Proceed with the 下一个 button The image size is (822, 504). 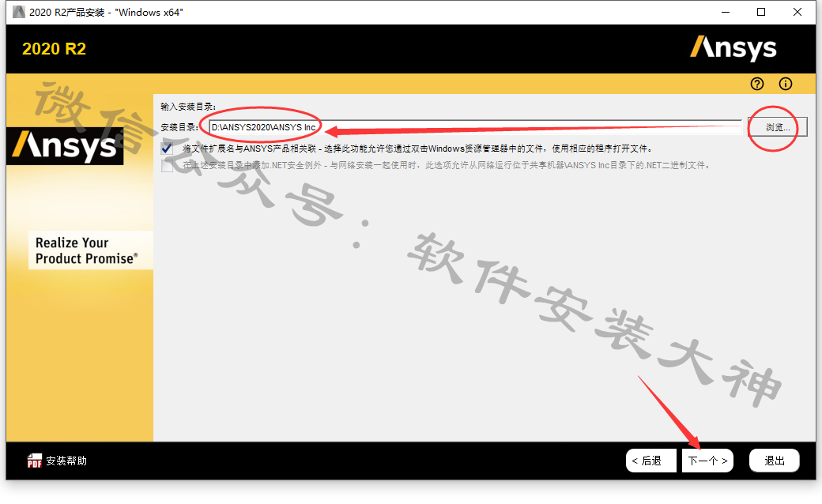(707, 461)
